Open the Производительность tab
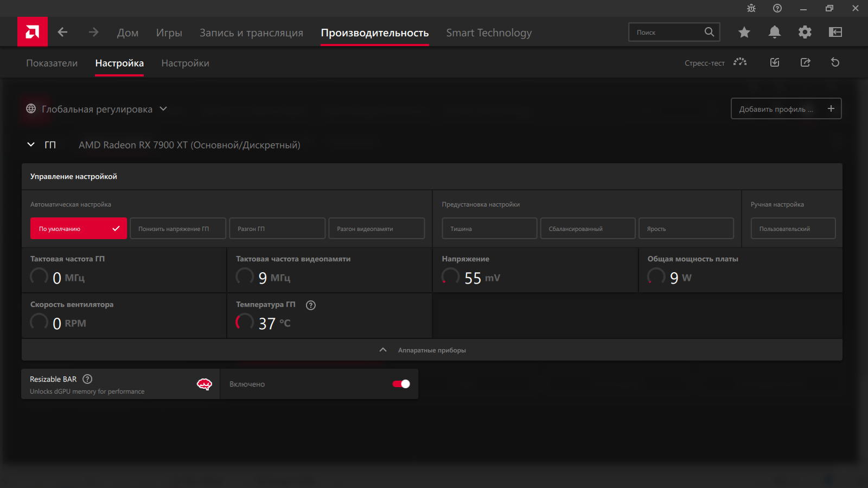The height and width of the screenshot is (488, 868). [x=375, y=33]
